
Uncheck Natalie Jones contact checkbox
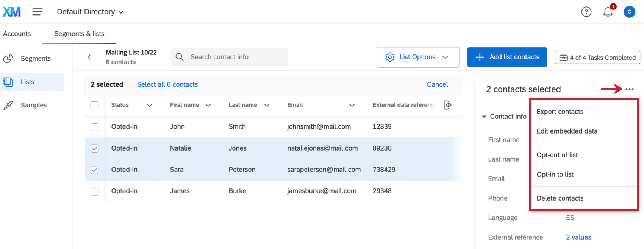(x=95, y=148)
